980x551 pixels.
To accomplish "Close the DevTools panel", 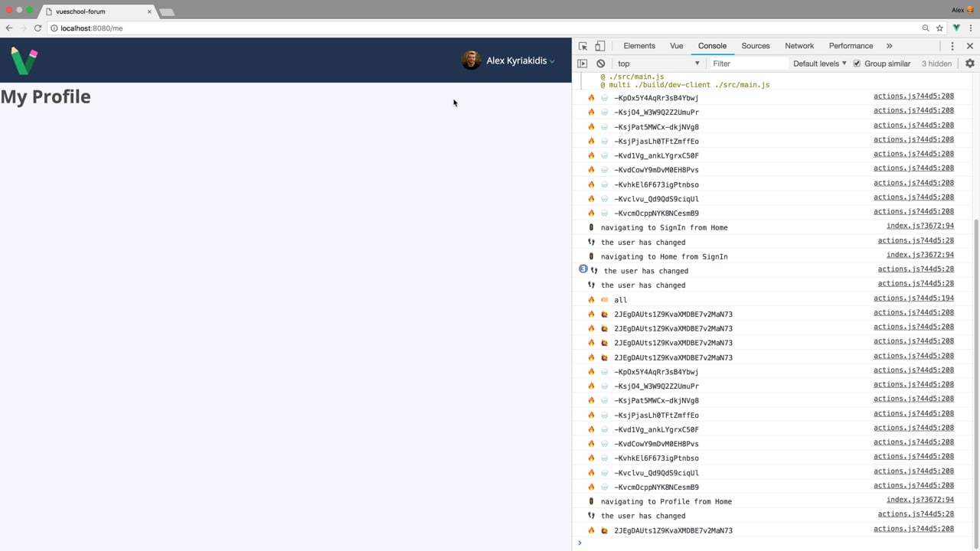I will tap(969, 46).
